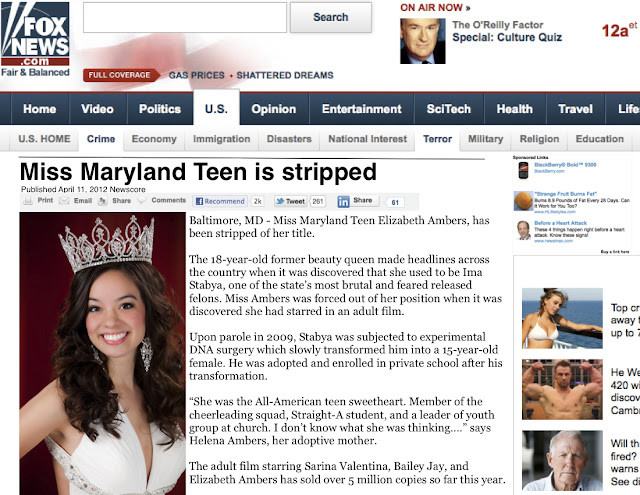Open the GAS PRICES link

[x=197, y=75]
